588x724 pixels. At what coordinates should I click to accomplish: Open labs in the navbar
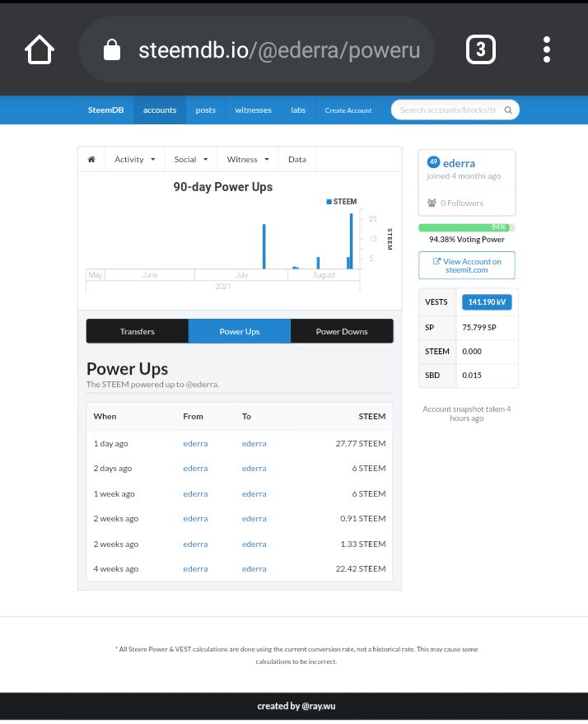[298, 110]
